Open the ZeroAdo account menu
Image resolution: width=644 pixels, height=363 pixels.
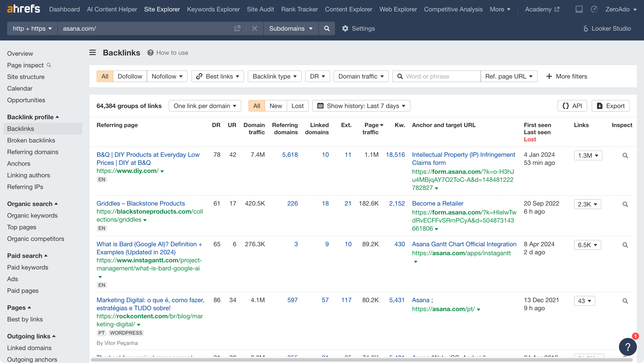(621, 9)
